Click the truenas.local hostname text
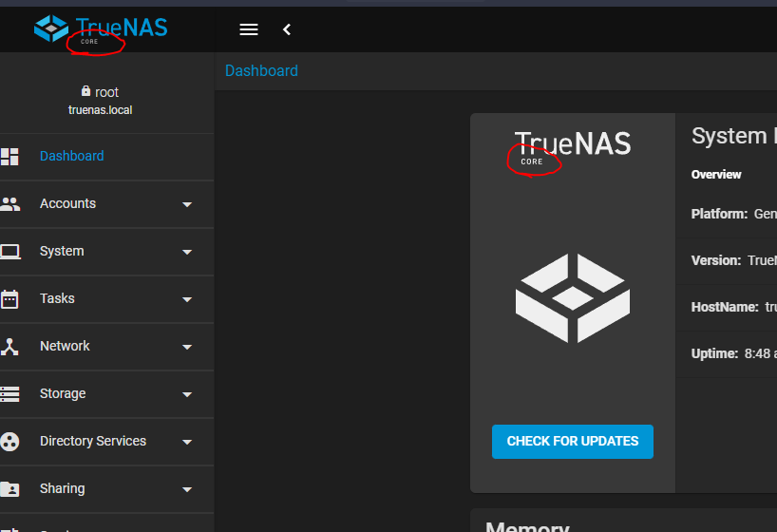 pyautogui.click(x=100, y=110)
